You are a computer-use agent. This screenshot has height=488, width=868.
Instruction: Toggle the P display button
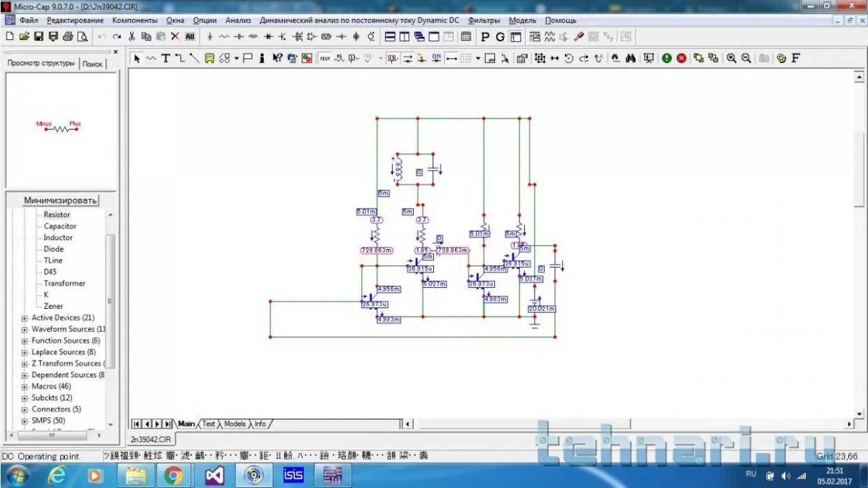pyautogui.click(x=485, y=36)
